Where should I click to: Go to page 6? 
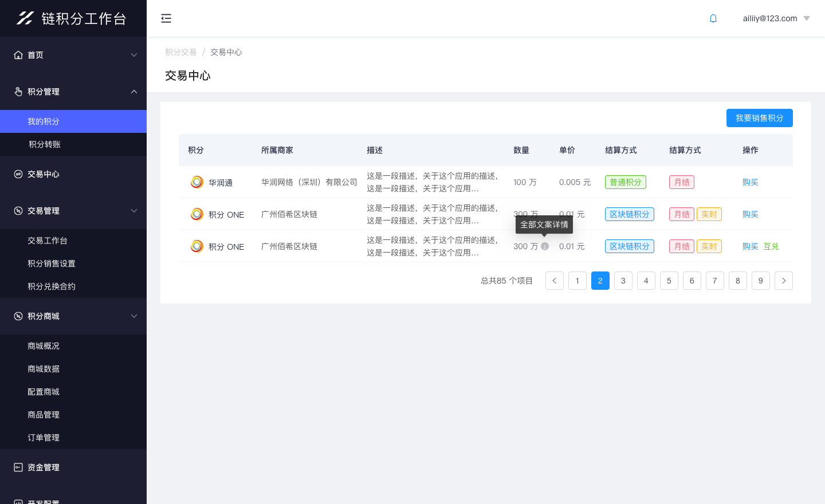coord(692,281)
